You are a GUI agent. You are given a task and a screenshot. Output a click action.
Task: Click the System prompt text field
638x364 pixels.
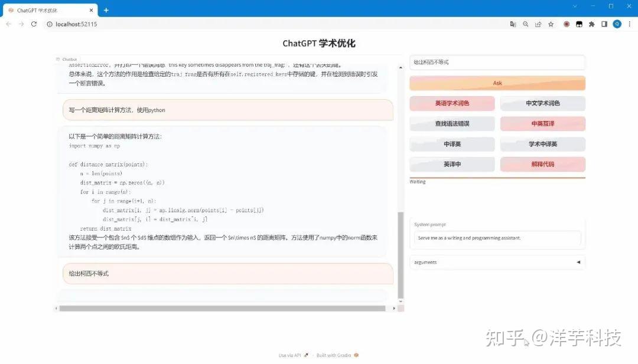point(497,238)
